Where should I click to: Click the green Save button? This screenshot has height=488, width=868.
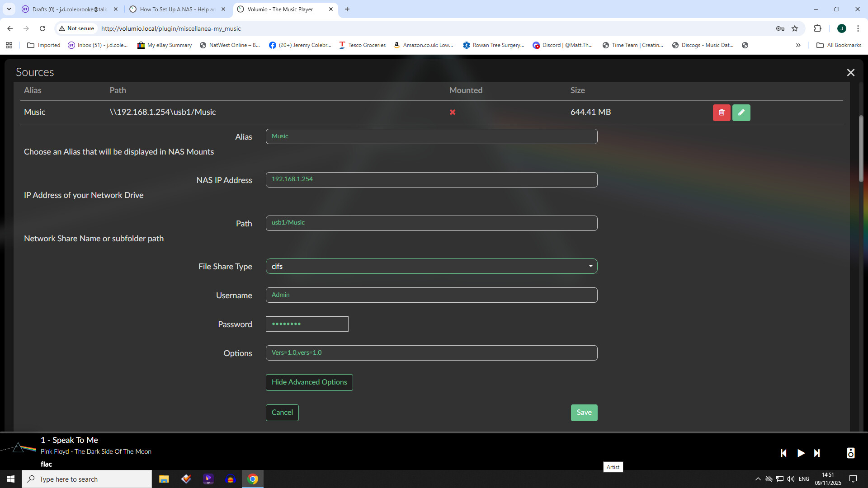(584, 413)
